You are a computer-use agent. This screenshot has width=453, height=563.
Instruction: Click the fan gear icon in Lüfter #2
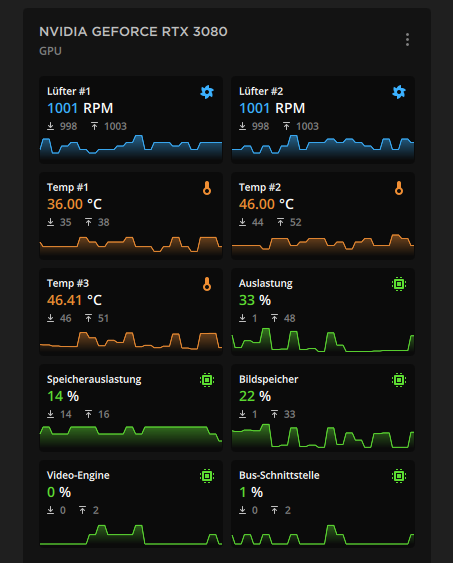click(399, 92)
